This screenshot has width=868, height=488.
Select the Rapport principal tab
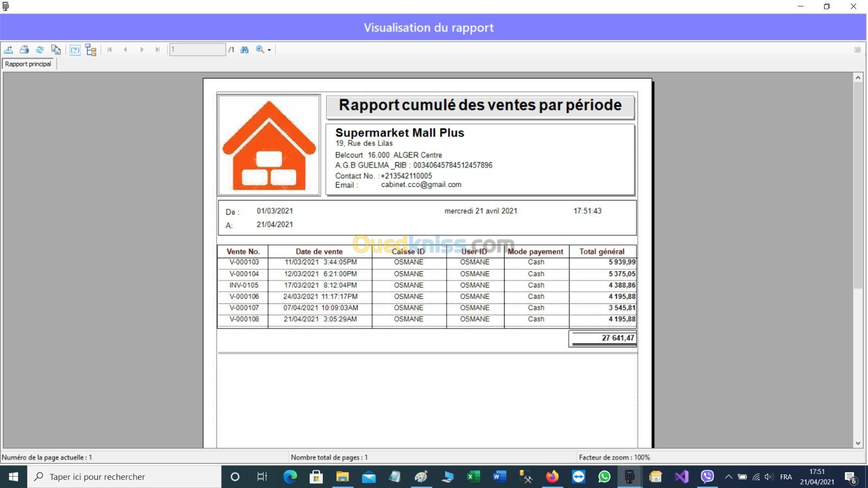pyautogui.click(x=28, y=64)
